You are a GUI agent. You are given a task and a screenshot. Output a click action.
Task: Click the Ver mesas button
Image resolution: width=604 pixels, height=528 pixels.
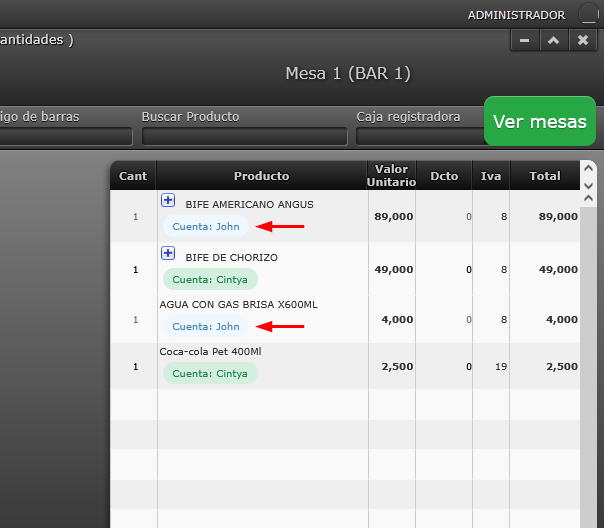[x=540, y=121]
